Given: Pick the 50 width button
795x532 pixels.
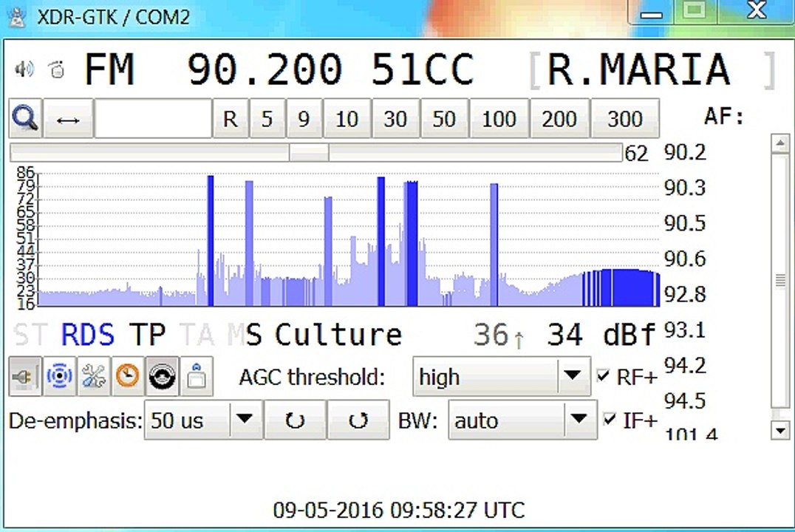Looking at the screenshot, I should point(444,119).
